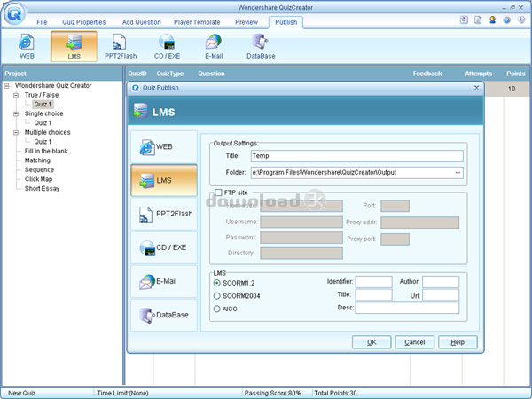Click the user icon in top-right toolbar
The height and width of the screenshot is (399, 532).
coord(492,20)
